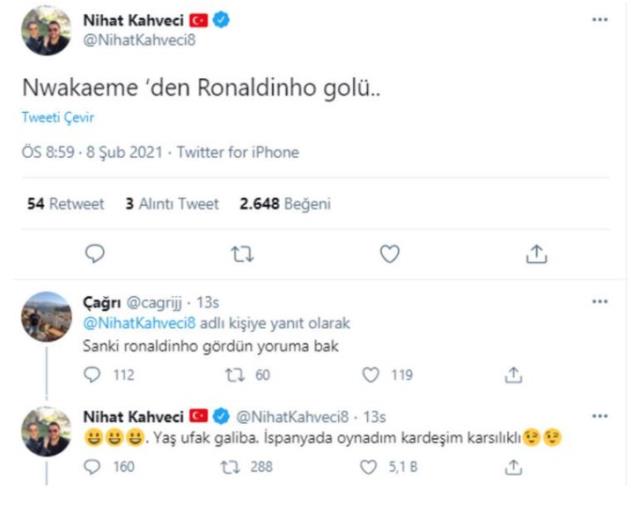The height and width of the screenshot is (509, 640).
Task: Open Çağrı's profile picture
Action: pyautogui.click(x=46, y=318)
